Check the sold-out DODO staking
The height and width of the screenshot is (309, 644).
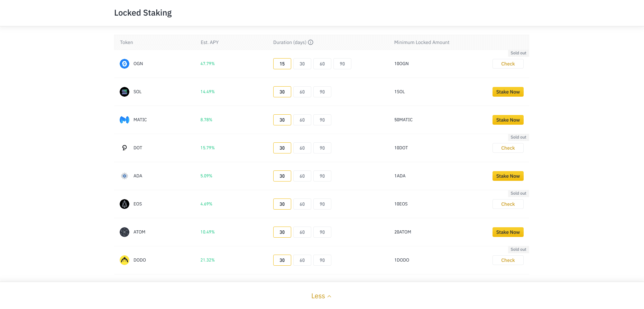[508, 260]
